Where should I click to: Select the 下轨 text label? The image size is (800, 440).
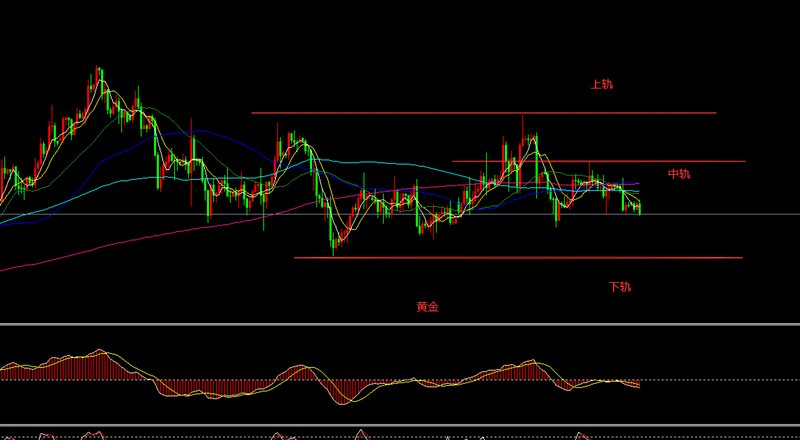pos(619,287)
